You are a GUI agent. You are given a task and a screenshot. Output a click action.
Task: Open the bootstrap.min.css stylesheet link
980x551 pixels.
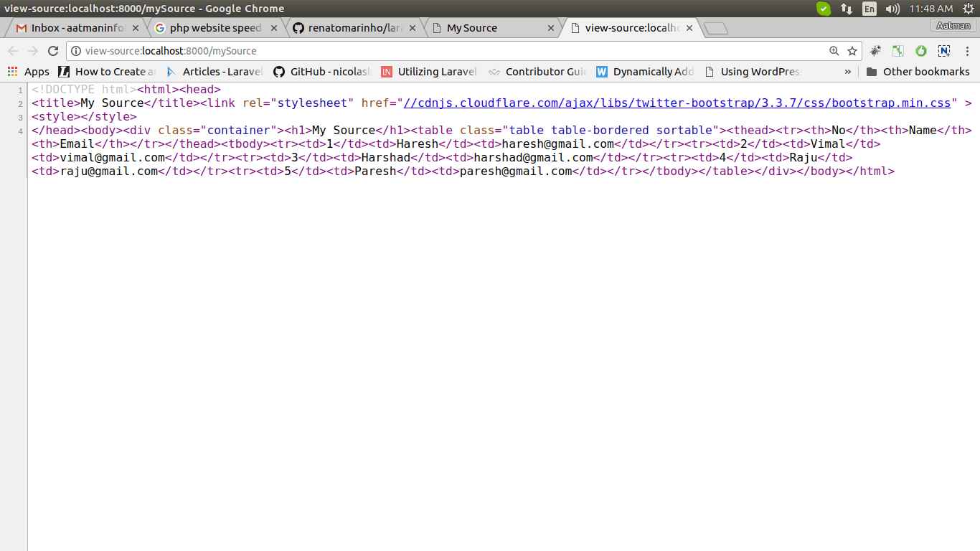677,103
